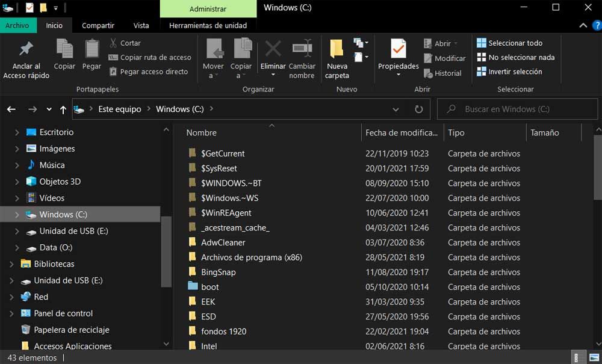The image size is (602, 364).
Task: Click the Pegar clipboard icon
Action: (x=92, y=49)
